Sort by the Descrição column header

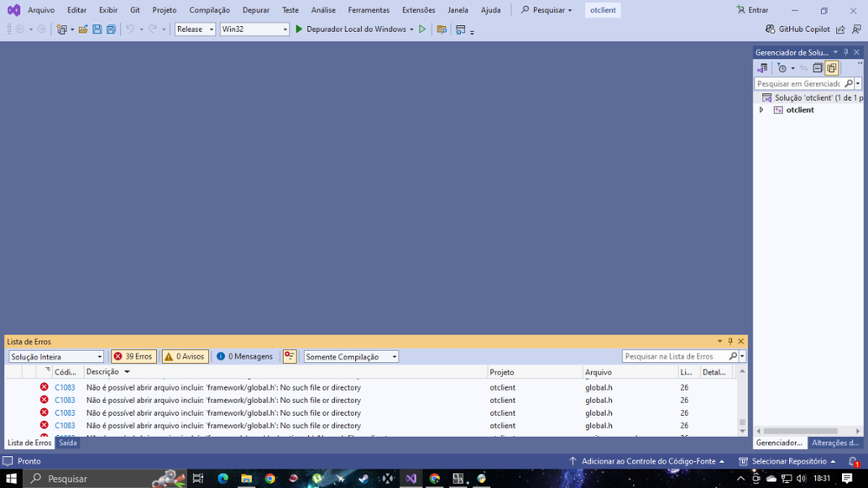pos(102,372)
